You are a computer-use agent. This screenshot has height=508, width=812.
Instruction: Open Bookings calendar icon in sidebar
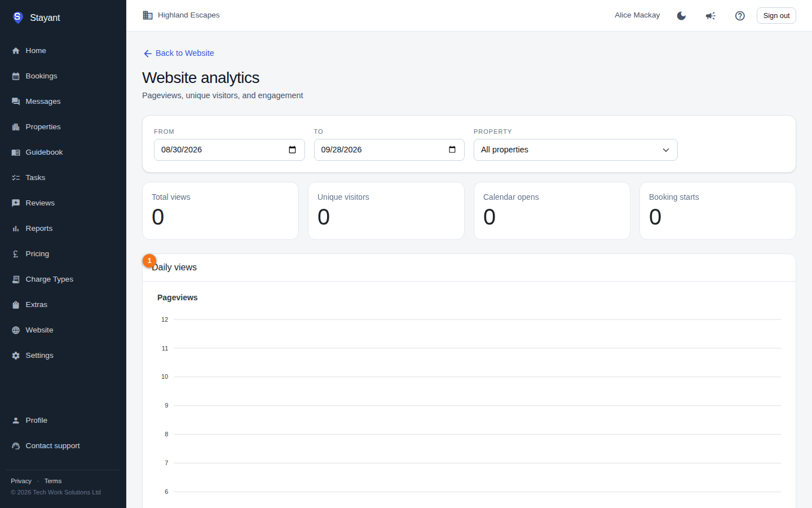16,76
